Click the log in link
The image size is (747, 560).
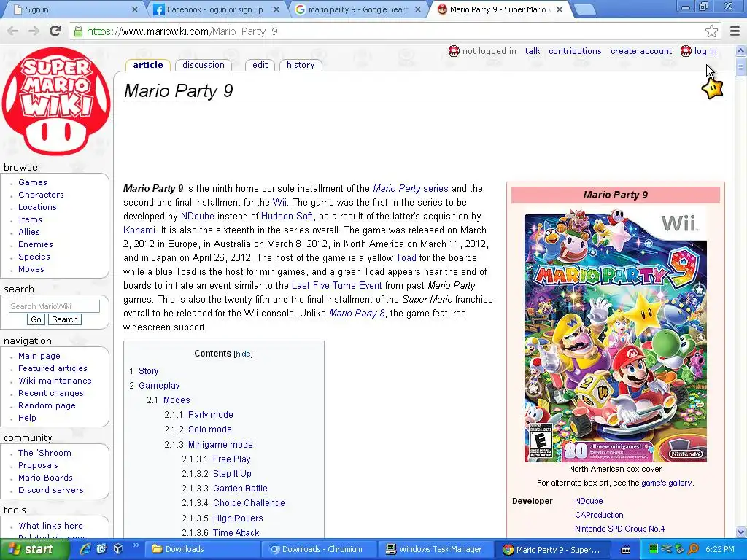coord(705,51)
